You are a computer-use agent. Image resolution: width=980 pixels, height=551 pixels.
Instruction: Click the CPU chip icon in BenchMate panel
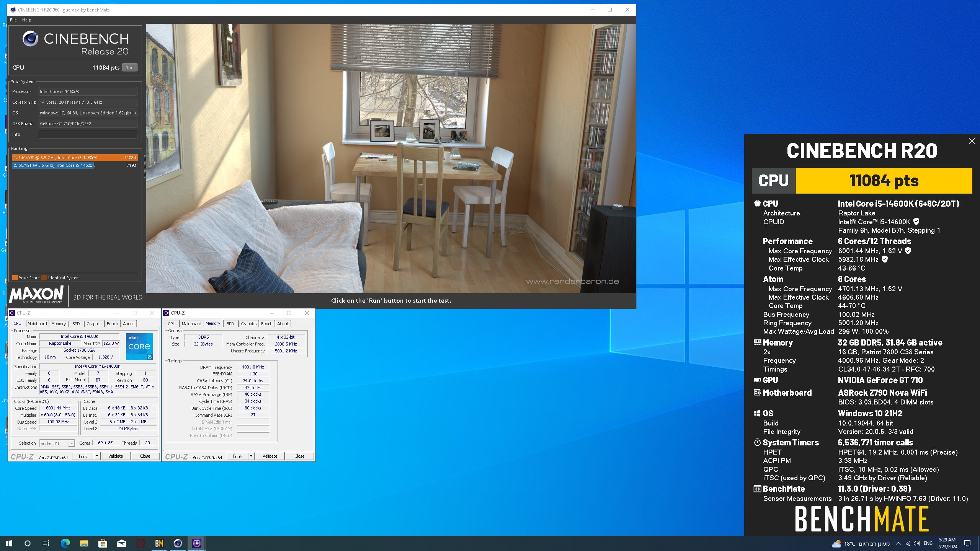pos(757,204)
